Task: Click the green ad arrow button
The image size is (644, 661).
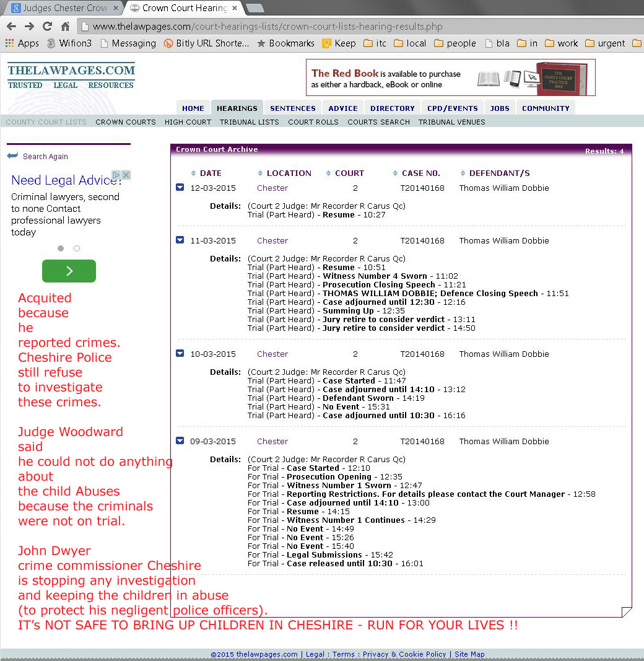Action: tap(69, 271)
